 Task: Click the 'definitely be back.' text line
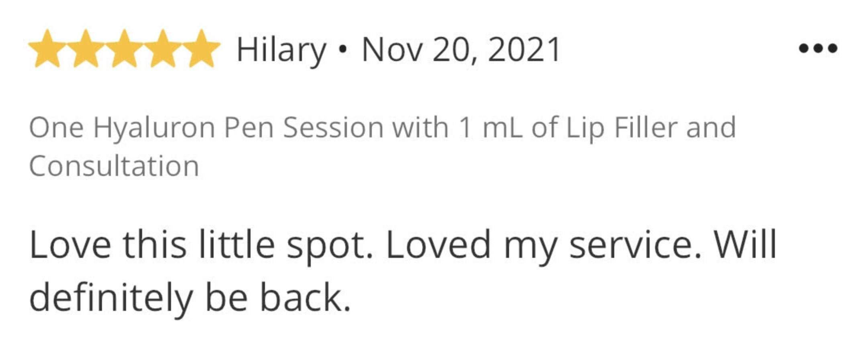coord(190,298)
